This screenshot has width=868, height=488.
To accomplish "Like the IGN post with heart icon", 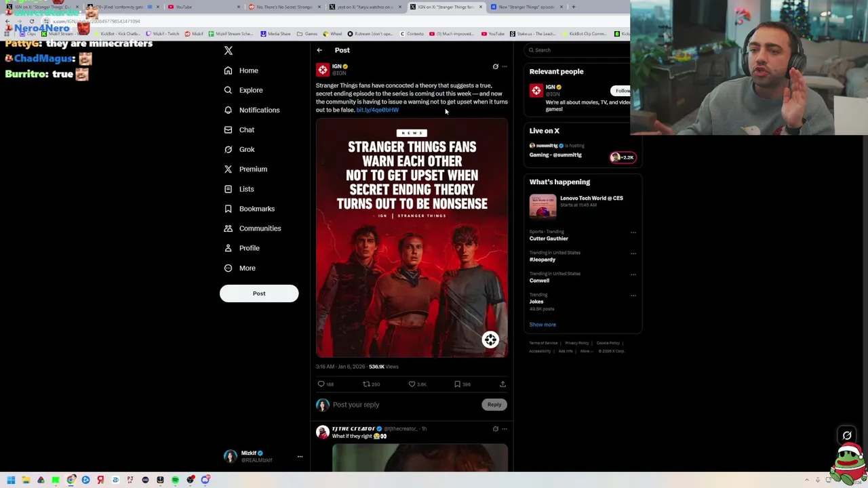I will [x=412, y=384].
